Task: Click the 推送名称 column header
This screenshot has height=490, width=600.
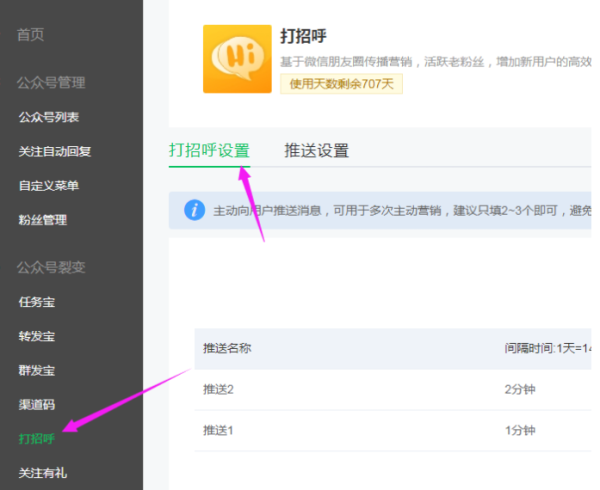Action: coord(227,348)
